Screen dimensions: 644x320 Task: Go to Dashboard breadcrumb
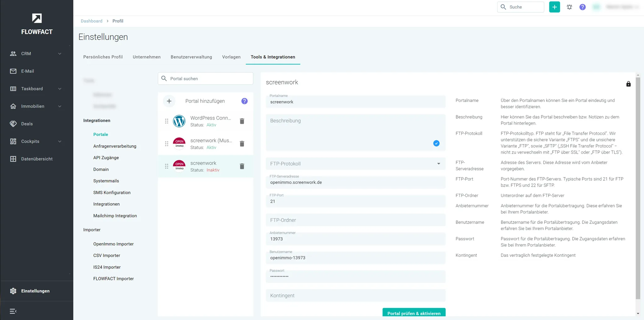coord(92,21)
